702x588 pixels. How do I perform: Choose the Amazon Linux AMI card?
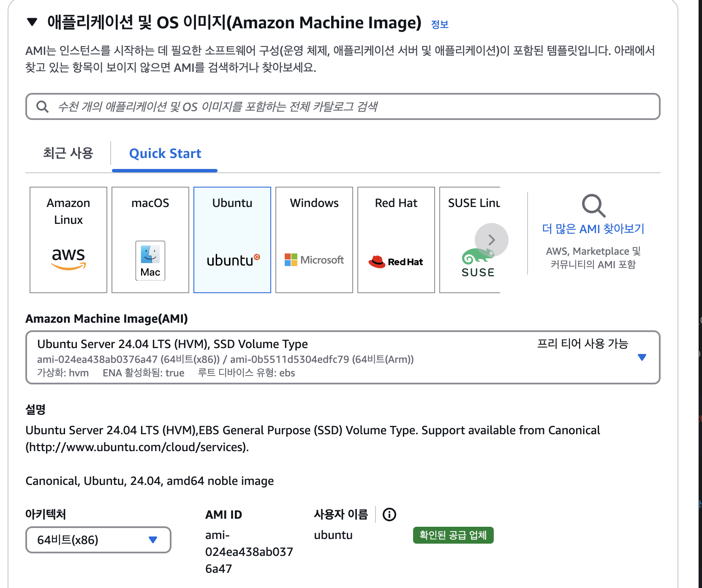[68, 240]
